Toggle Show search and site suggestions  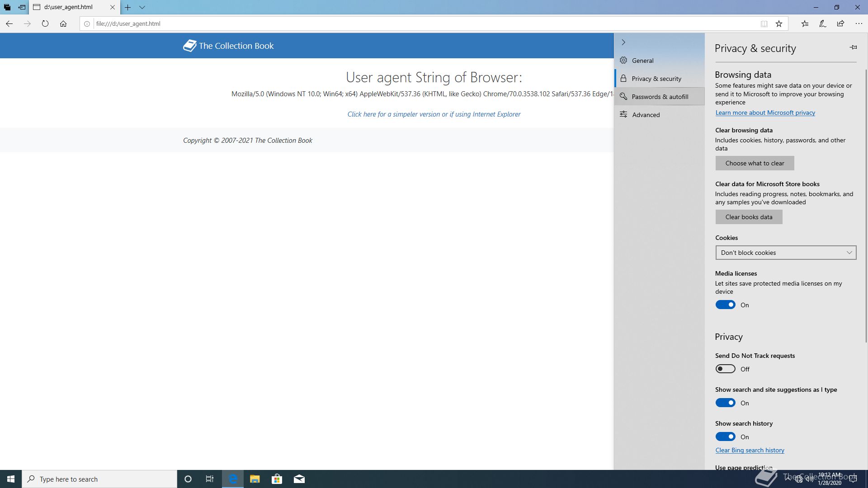point(725,403)
